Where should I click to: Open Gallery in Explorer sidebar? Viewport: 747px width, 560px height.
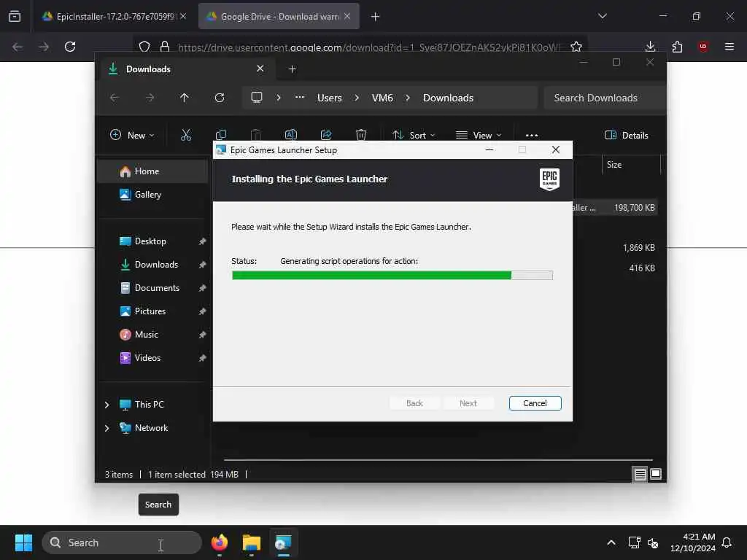pos(152,194)
